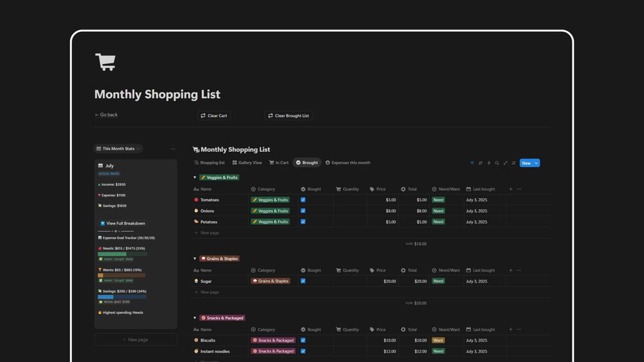The height and width of the screenshot is (362, 644).
Task: Select the Brought tab
Action: tap(307, 163)
